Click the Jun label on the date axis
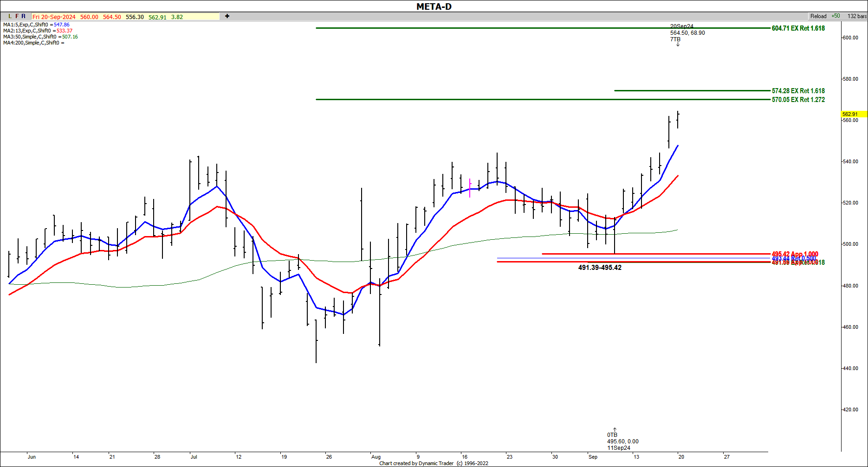868x467 pixels. pos(32,457)
